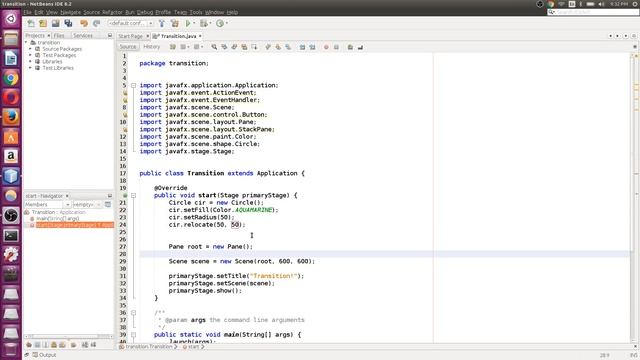This screenshot has height=360, width=640.
Task: Switch to the Services tab
Action: [83, 36]
